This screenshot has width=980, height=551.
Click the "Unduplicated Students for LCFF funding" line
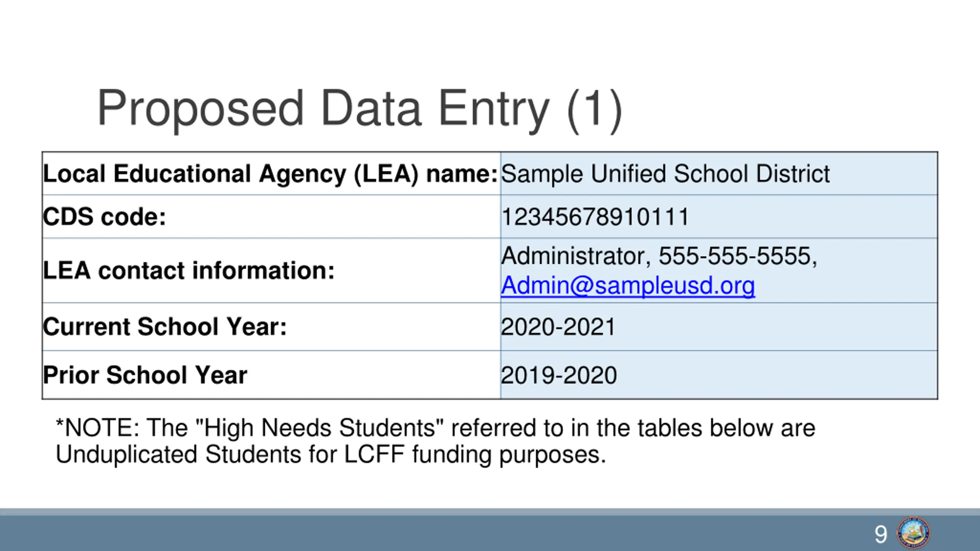point(331,455)
